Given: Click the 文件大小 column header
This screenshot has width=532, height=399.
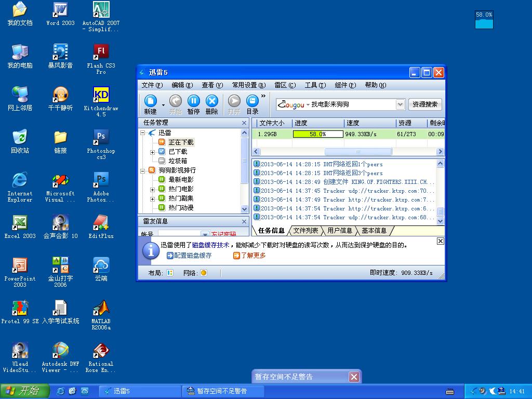Looking at the screenshot, I should (272, 123).
